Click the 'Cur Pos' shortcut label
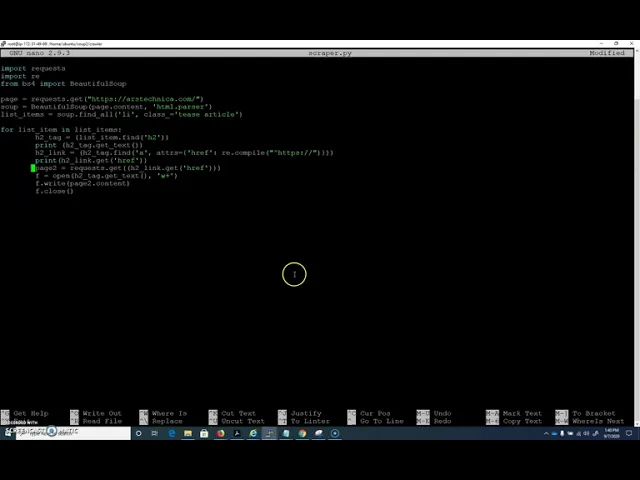The width and height of the screenshot is (640, 480). [375, 413]
